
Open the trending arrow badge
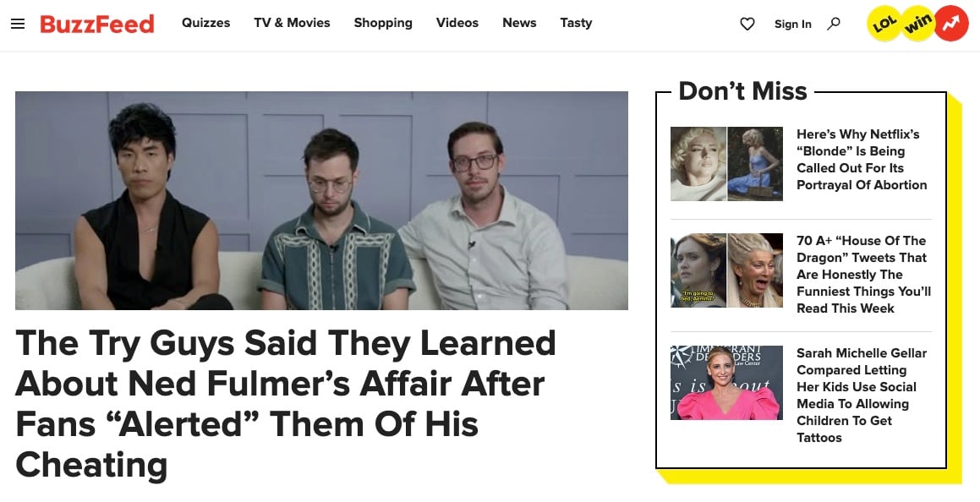point(950,24)
